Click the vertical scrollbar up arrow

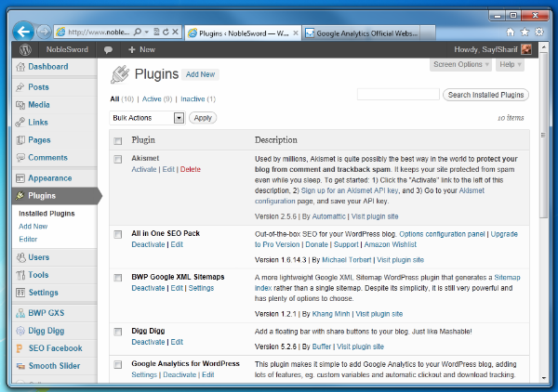point(544,47)
